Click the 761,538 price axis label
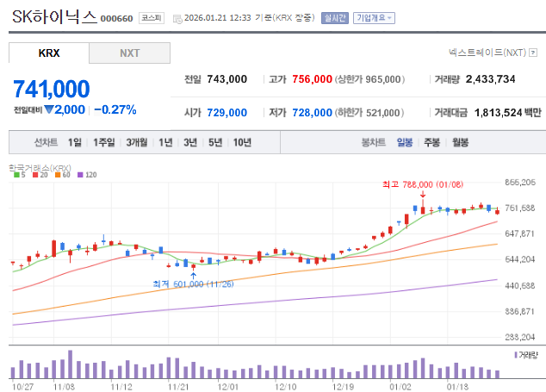The width and height of the screenshot is (546, 392). (520, 208)
